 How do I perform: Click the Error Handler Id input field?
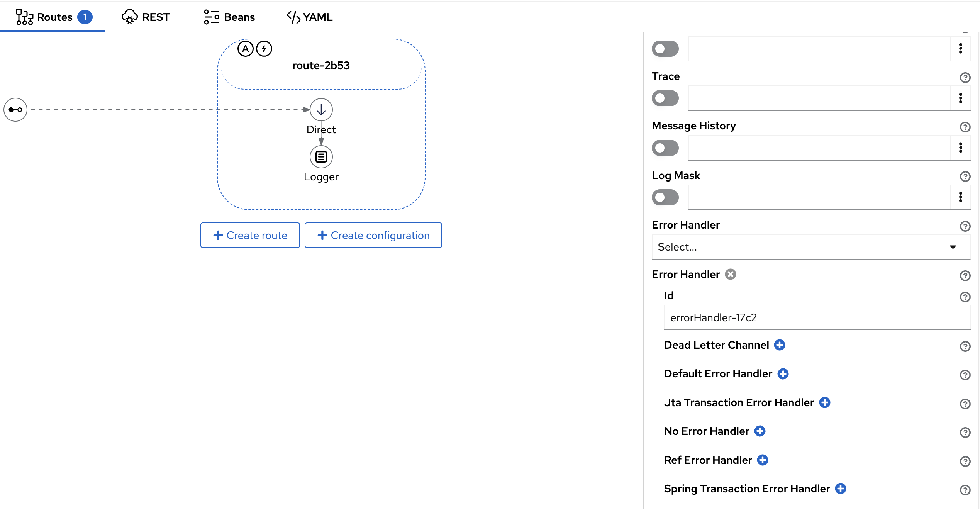coord(816,317)
